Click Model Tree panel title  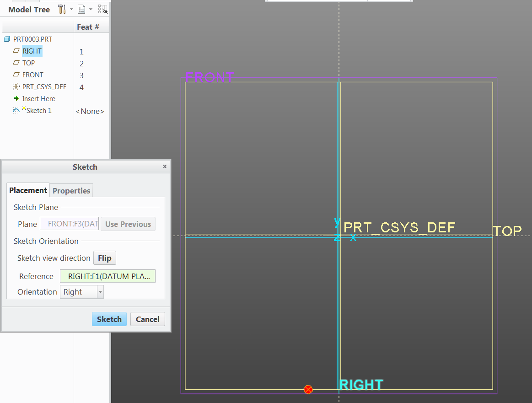pyautogui.click(x=29, y=10)
